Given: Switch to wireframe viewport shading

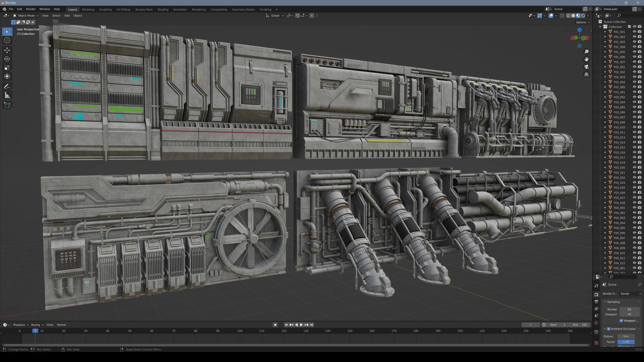Looking at the screenshot, I should click(568, 16).
